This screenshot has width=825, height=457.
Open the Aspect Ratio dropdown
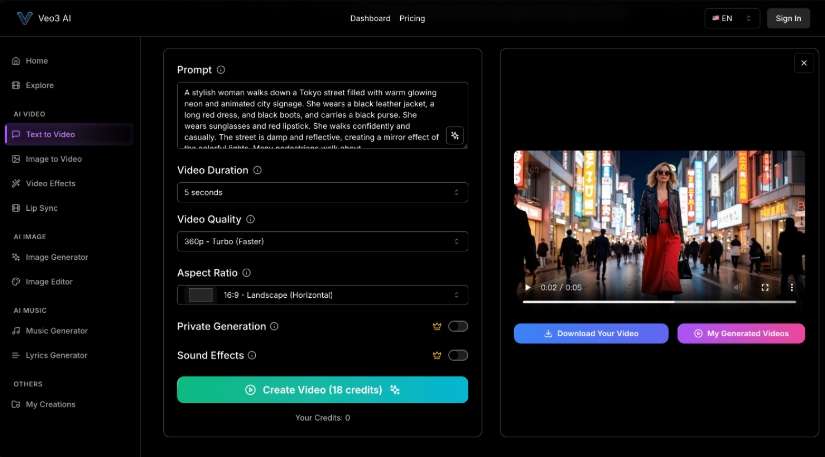322,295
